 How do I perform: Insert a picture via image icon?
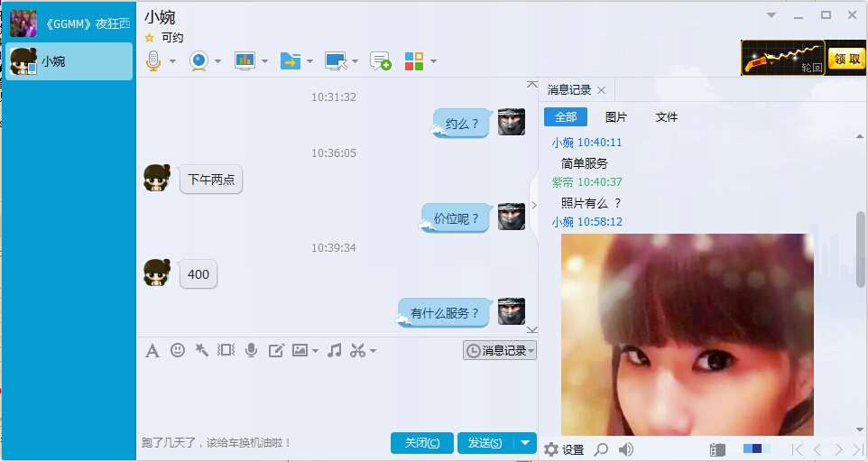point(300,350)
